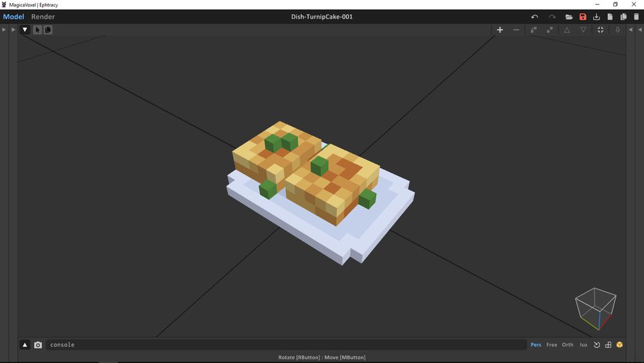Image resolution: width=644 pixels, height=363 pixels.
Task: Open a project with the folder icon
Action: pos(569,17)
